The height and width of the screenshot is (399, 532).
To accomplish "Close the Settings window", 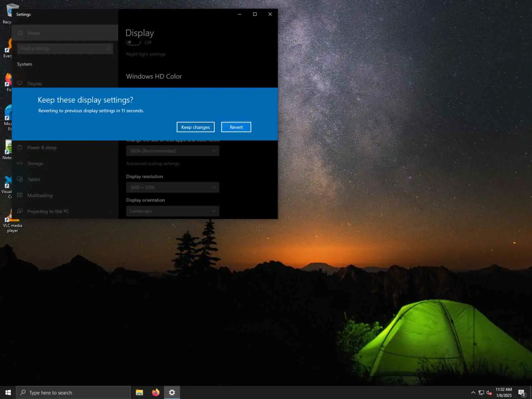I will pos(270,14).
